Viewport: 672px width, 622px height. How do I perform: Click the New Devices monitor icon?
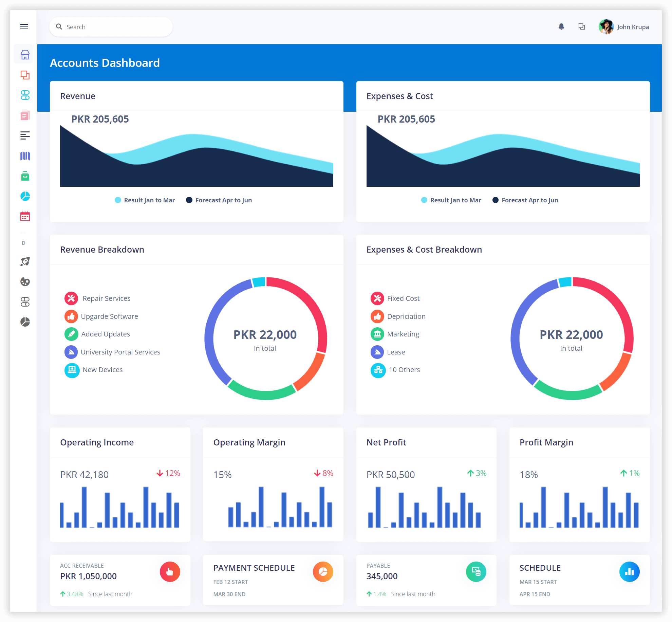click(72, 370)
